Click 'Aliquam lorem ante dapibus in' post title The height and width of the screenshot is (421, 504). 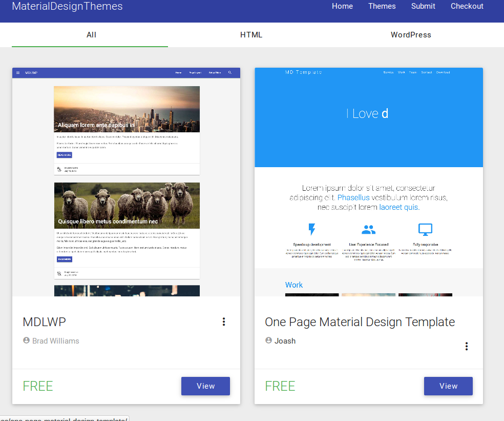point(96,125)
